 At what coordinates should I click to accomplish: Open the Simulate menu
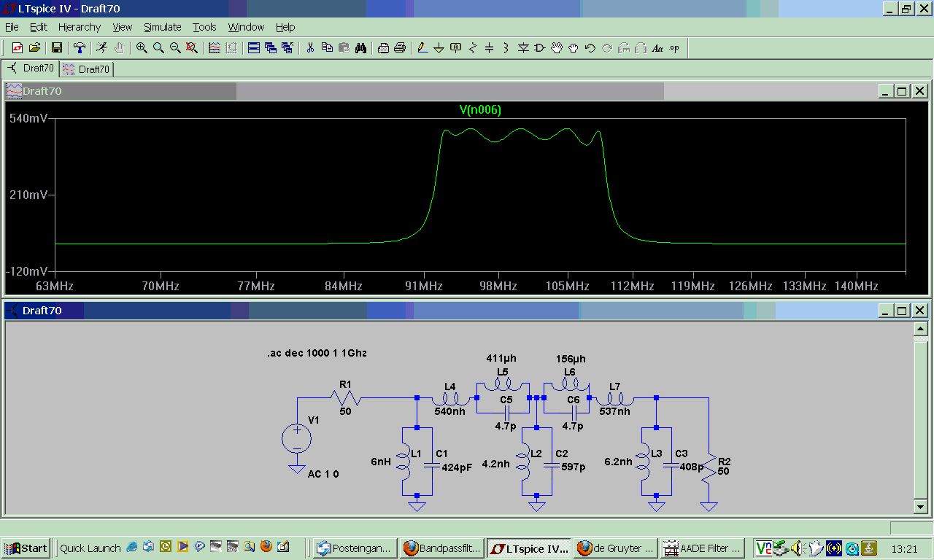[x=162, y=27]
